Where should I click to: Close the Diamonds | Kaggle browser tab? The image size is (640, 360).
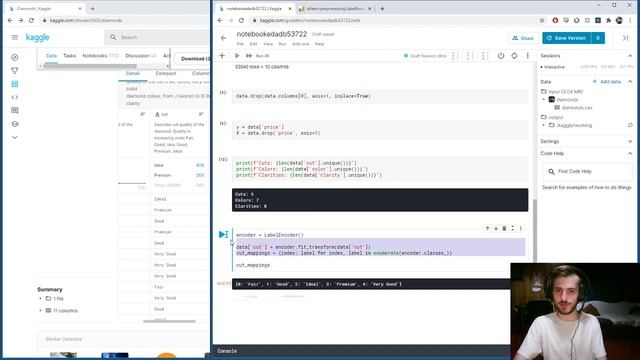click(x=80, y=8)
